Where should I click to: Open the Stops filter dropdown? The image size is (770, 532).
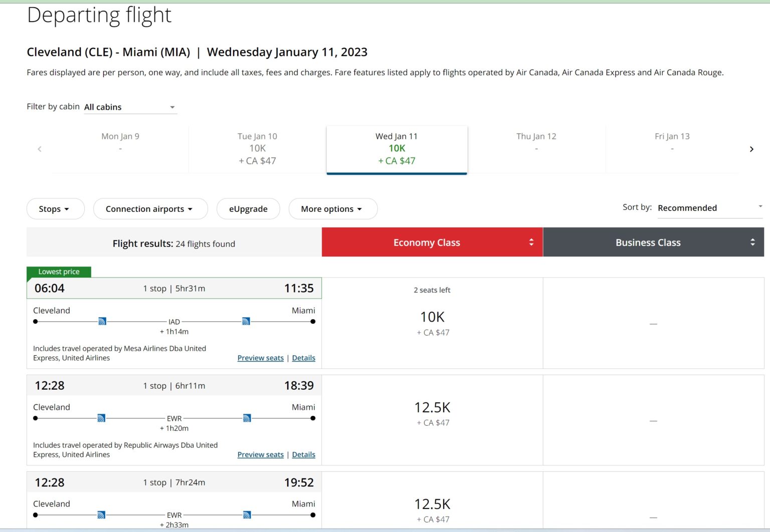pyautogui.click(x=55, y=209)
